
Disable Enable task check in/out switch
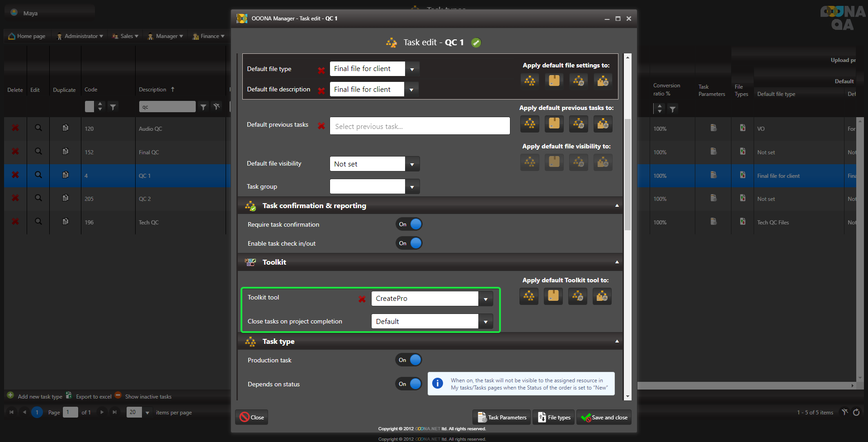(x=409, y=243)
